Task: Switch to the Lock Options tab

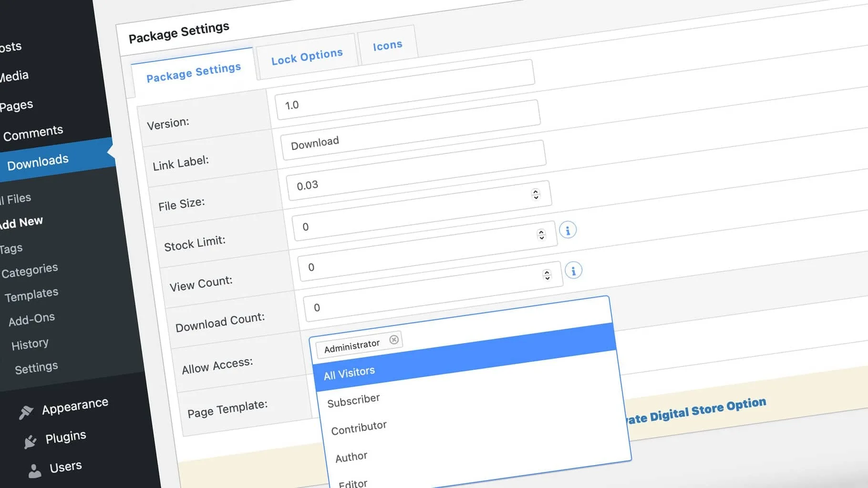Action: 307,57
